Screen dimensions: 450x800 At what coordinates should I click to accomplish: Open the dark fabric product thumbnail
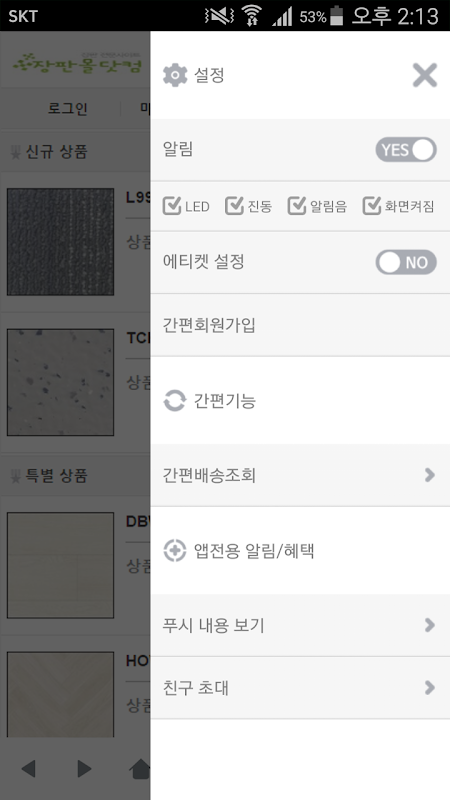[60, 242]
